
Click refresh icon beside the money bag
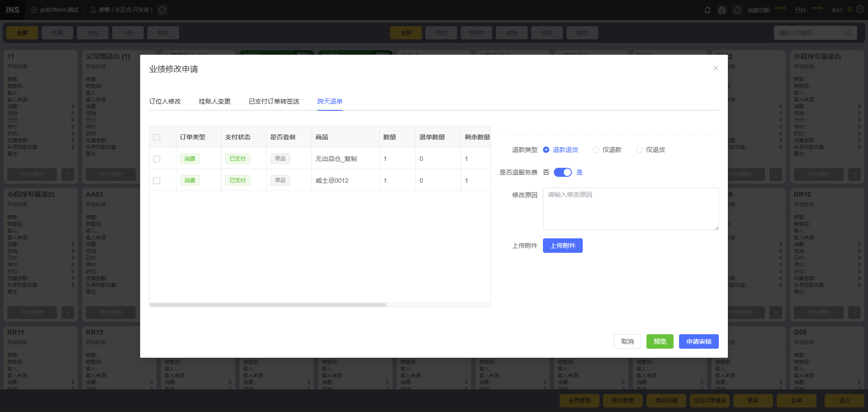click(x=737, y=10)
